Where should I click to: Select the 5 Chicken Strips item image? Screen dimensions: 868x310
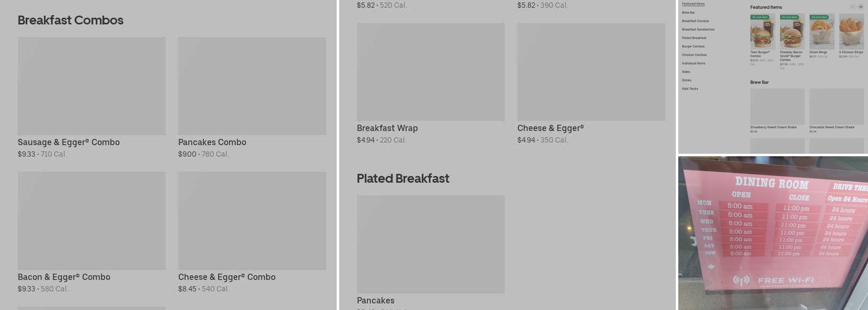click(x=851, y=32)
